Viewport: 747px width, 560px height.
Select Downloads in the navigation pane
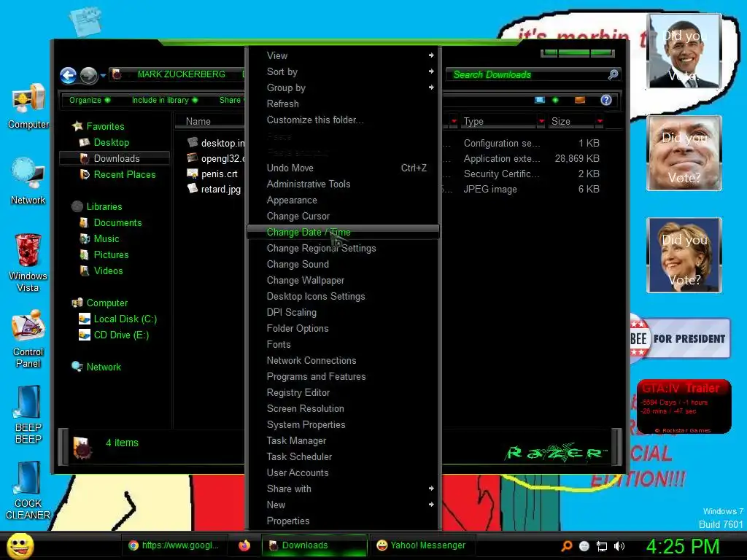click(x=115, y=158)
